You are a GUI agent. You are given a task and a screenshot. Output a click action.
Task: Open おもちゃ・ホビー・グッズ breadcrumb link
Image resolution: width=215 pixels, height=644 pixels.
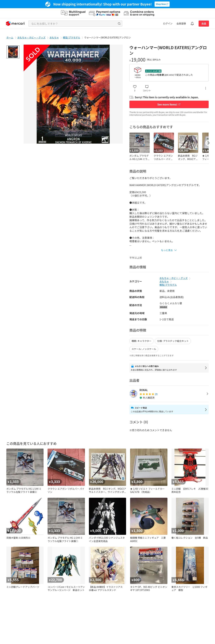(x=31, y=37)
